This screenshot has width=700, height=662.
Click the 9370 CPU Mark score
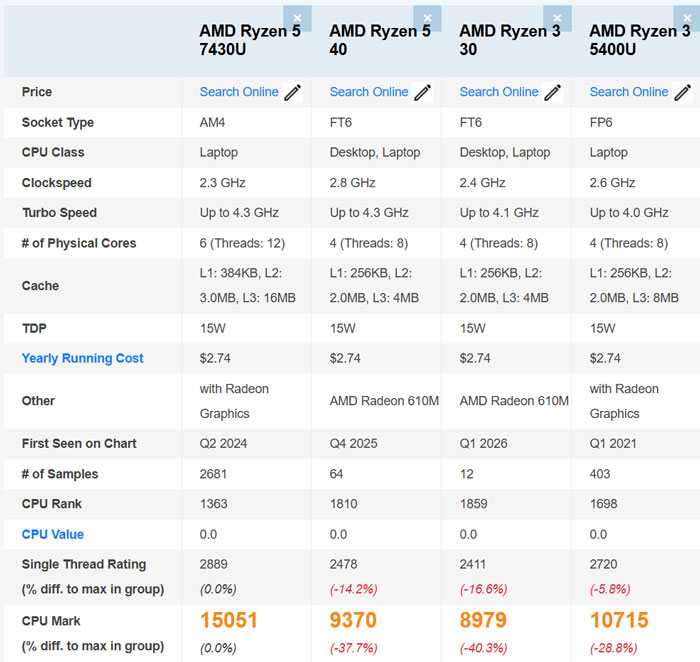353,620
